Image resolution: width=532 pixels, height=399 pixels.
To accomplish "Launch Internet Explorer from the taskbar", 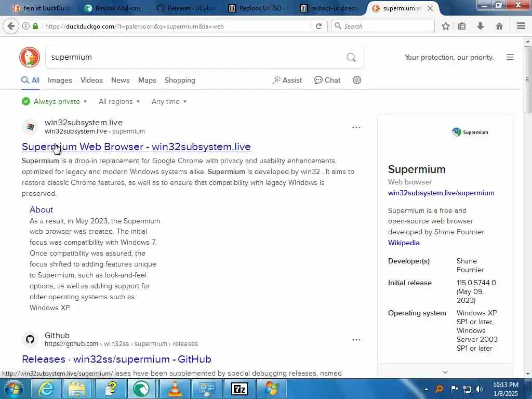I will pyautogui.click(x=46, y=389).
